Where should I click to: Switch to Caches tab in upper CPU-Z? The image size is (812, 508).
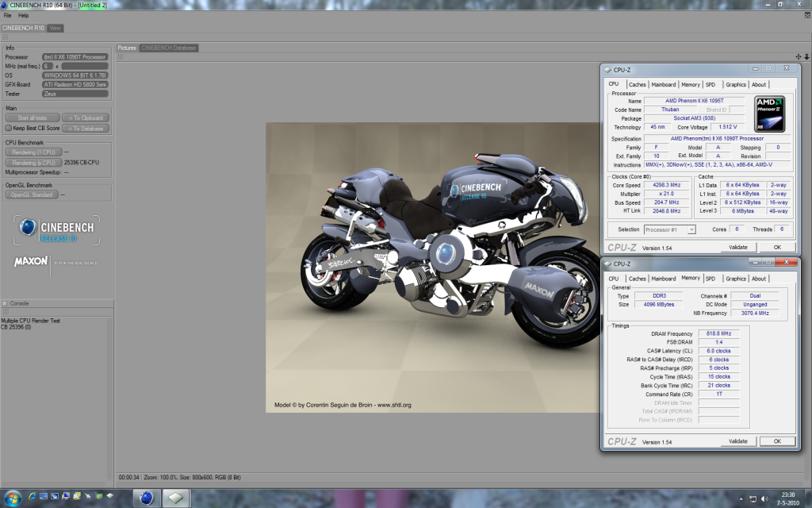(637, 84)
